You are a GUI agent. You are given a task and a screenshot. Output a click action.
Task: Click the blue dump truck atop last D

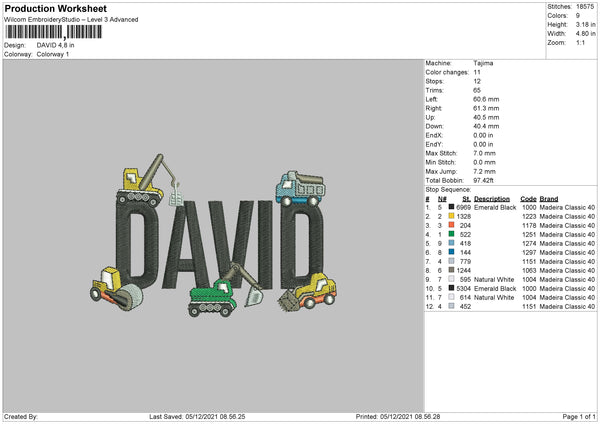[301, 189]
